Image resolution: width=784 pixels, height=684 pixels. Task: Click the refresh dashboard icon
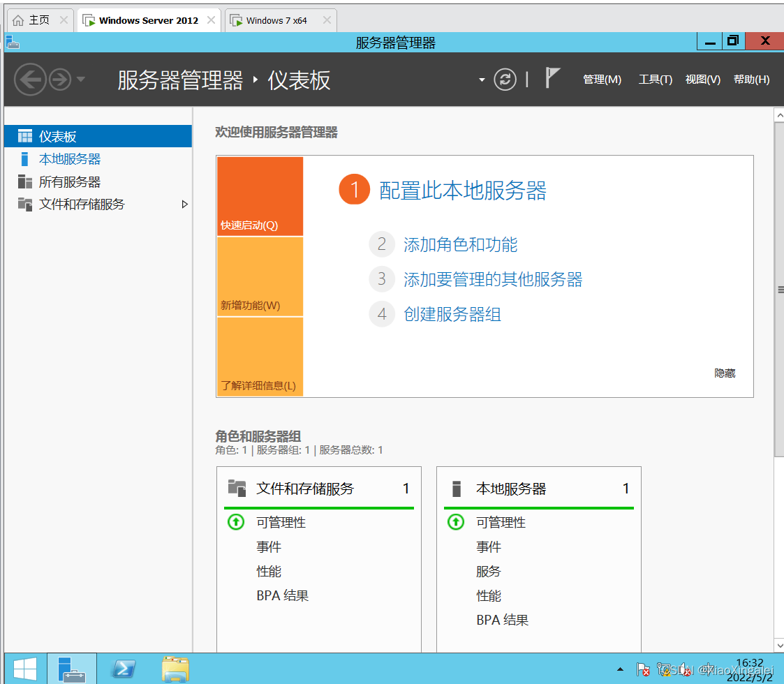[x=505, y=80]
